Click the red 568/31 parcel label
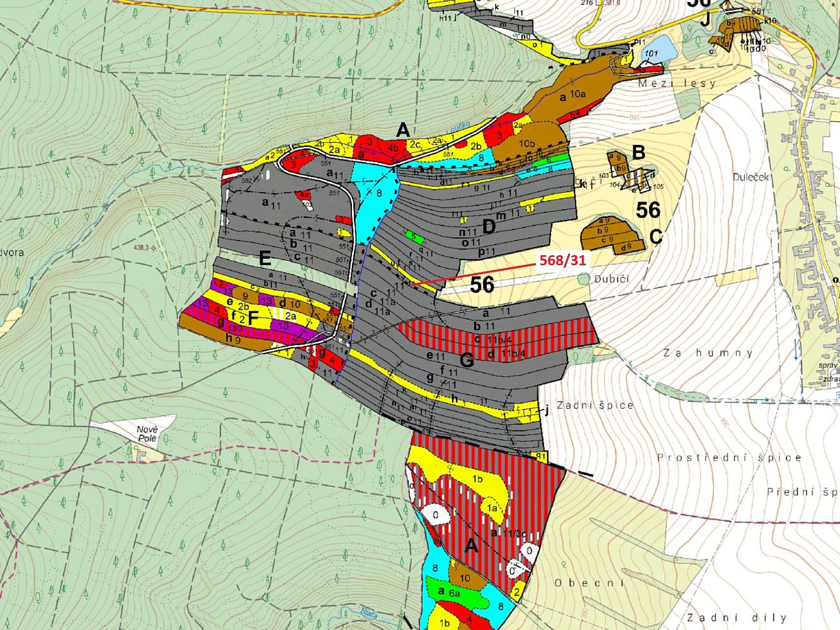 coord(562,260)
